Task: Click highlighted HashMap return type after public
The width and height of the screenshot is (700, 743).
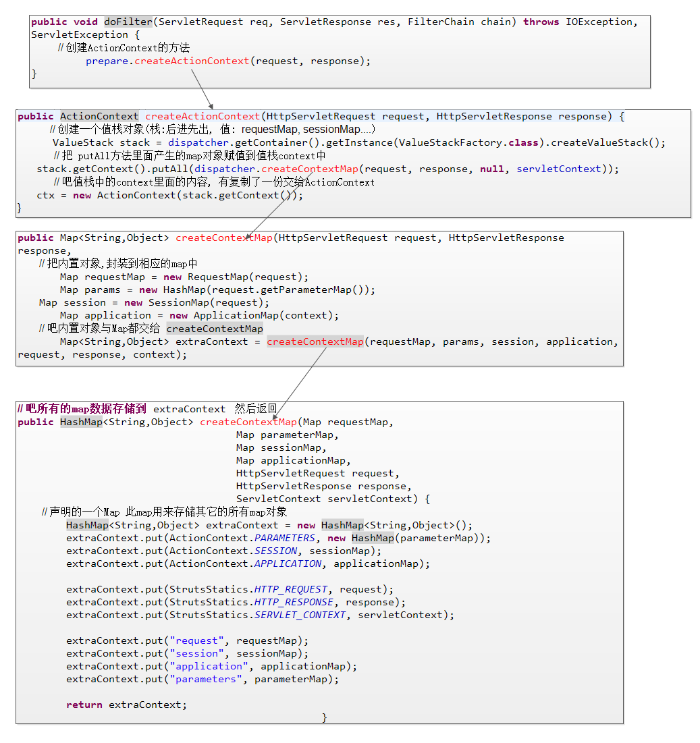Action: coord(81,422)
